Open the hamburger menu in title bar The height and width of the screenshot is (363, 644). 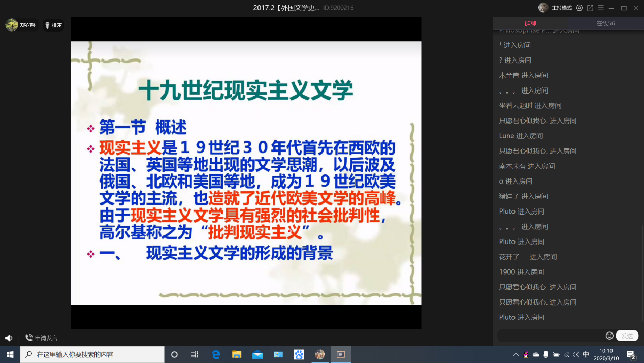tap(601, 8)
